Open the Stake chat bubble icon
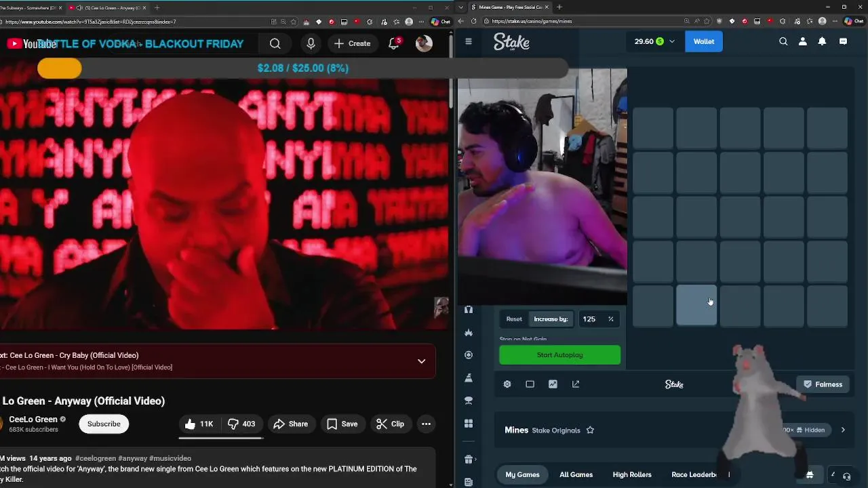Viewport: 868px width, 488px height. (x=843, y=41)
